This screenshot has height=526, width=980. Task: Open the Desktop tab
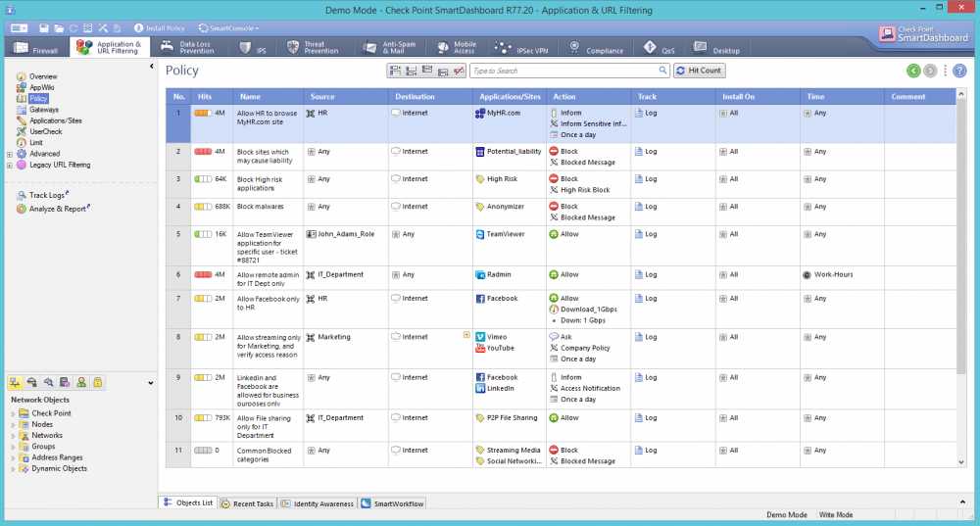coord(717,48)
